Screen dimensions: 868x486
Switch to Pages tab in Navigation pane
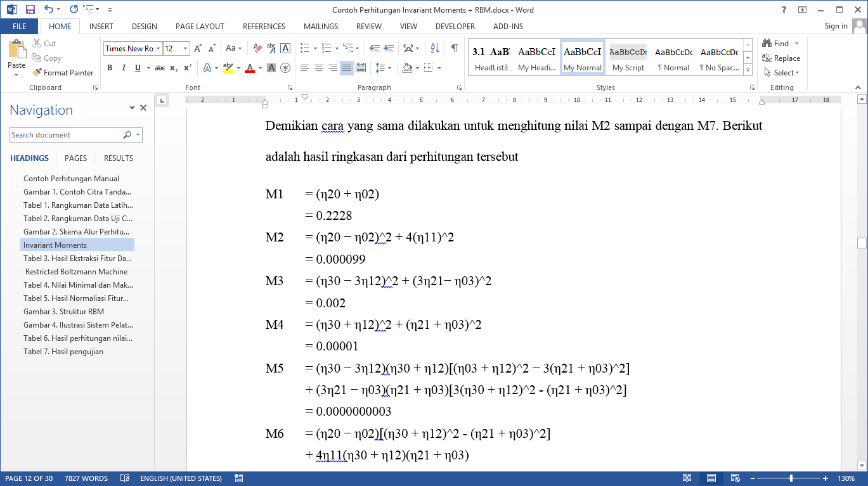(75, 158)
